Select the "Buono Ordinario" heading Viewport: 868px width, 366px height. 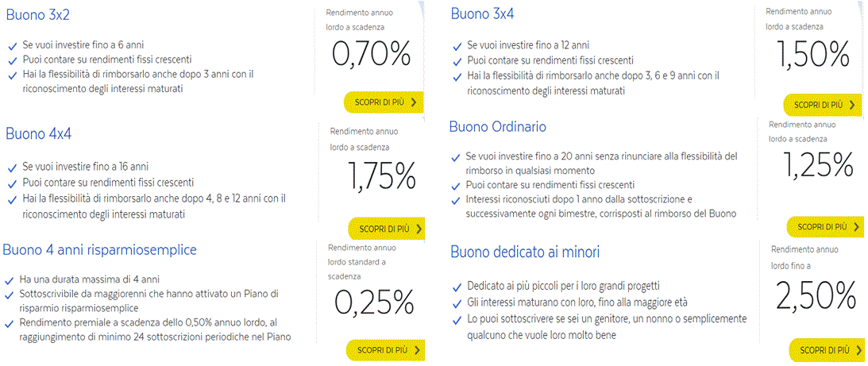[x=498, y=127]
